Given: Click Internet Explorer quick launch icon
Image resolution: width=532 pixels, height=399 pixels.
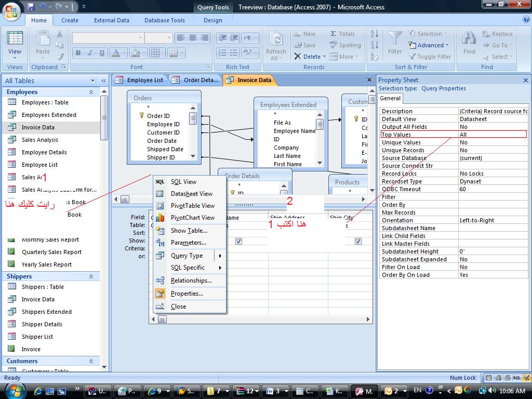Looking at the screenshot, I should (x=38, y=391).
